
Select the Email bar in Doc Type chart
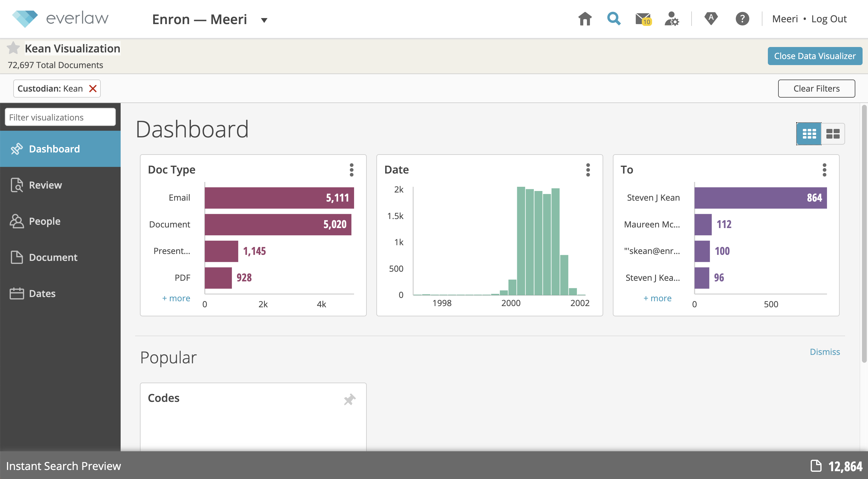279,198
